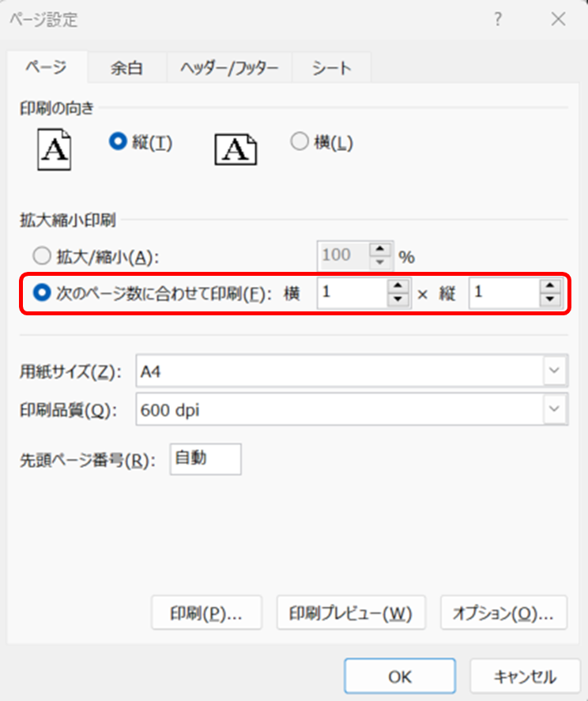Expand the 用紙サイズ A4 dropdown

pos(556,370)
